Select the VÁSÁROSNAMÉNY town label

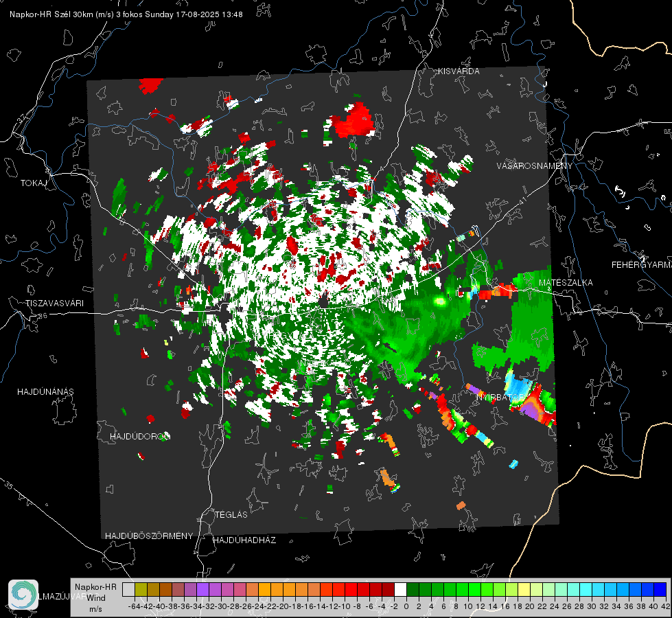click(535, 165)
